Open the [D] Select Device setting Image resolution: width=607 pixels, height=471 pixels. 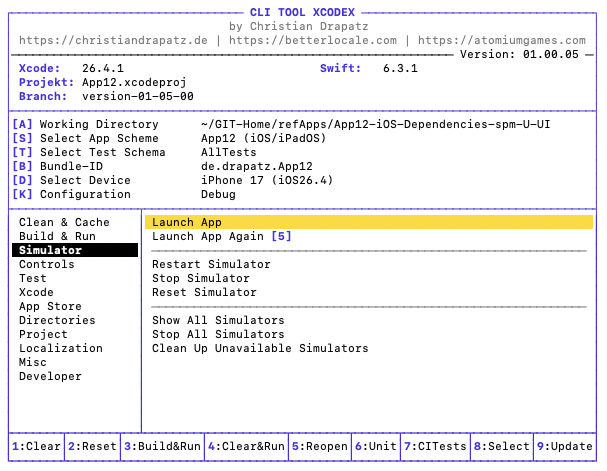tap(71, 180)
